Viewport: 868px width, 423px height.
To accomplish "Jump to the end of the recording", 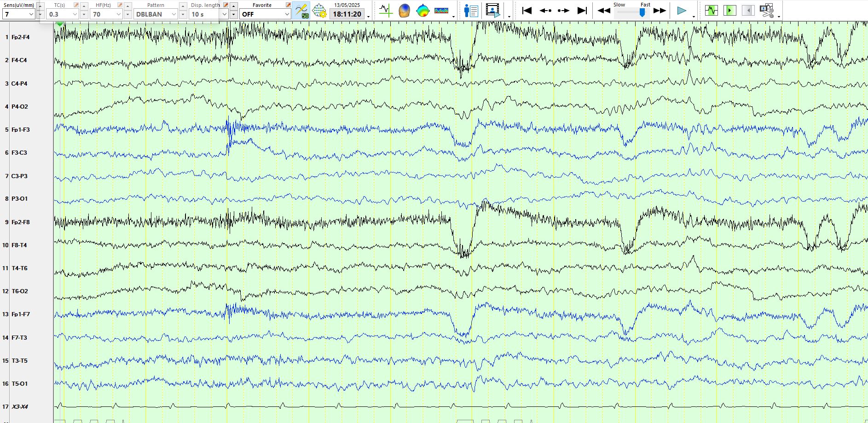I will [582, 11].
